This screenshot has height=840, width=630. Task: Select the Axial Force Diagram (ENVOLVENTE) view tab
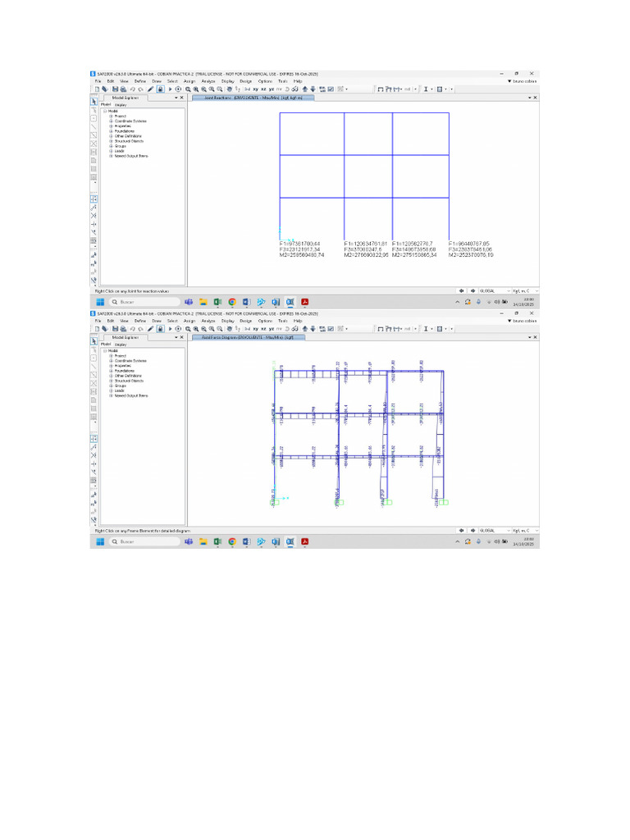coord(249,337)
